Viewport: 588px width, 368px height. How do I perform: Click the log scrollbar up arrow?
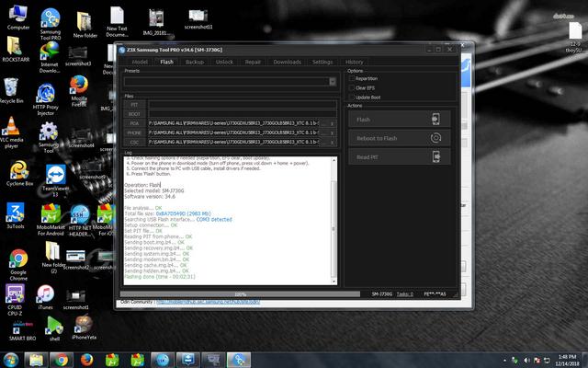coord(334,160)
